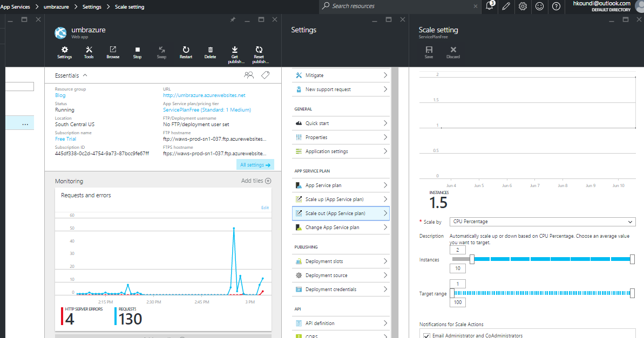The image size is (644, 338).
Task: Open the Blog resource group link
Action: [x=60, y=95]
